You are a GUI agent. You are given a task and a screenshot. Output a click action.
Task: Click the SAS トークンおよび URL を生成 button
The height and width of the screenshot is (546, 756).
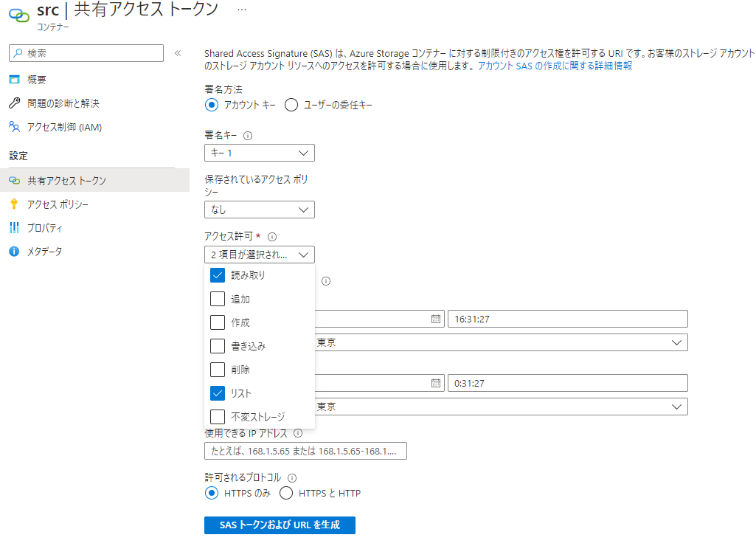click(280, 525)
